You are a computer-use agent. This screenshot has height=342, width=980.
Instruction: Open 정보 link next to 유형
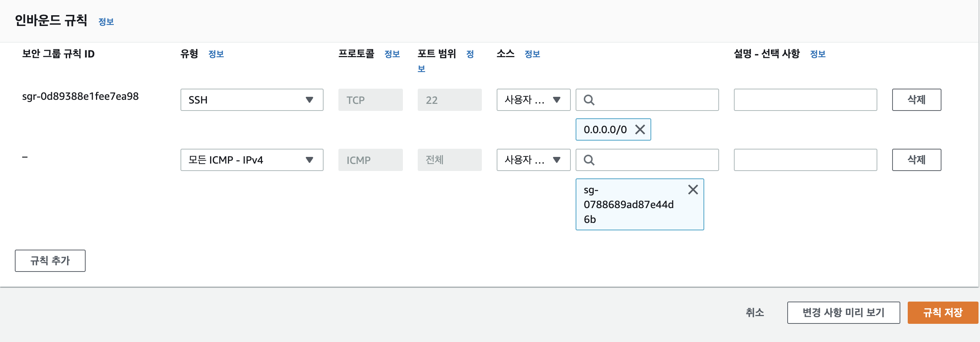coord(216,54)
